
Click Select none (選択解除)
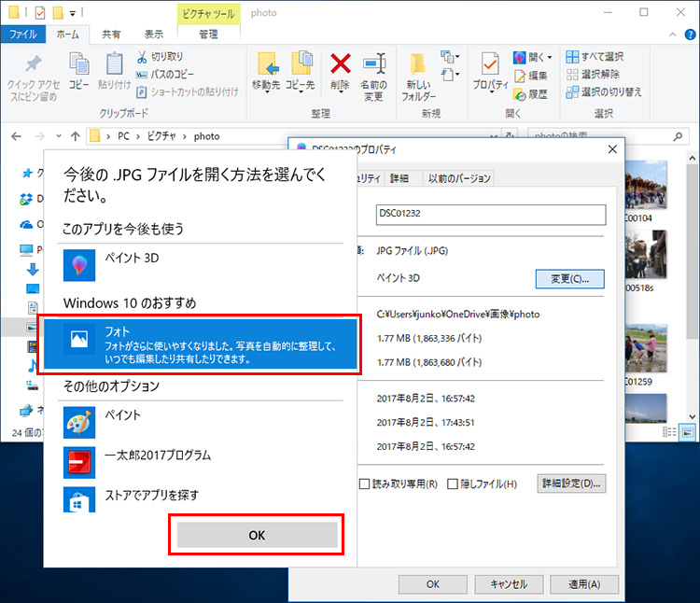coord(593,74)
